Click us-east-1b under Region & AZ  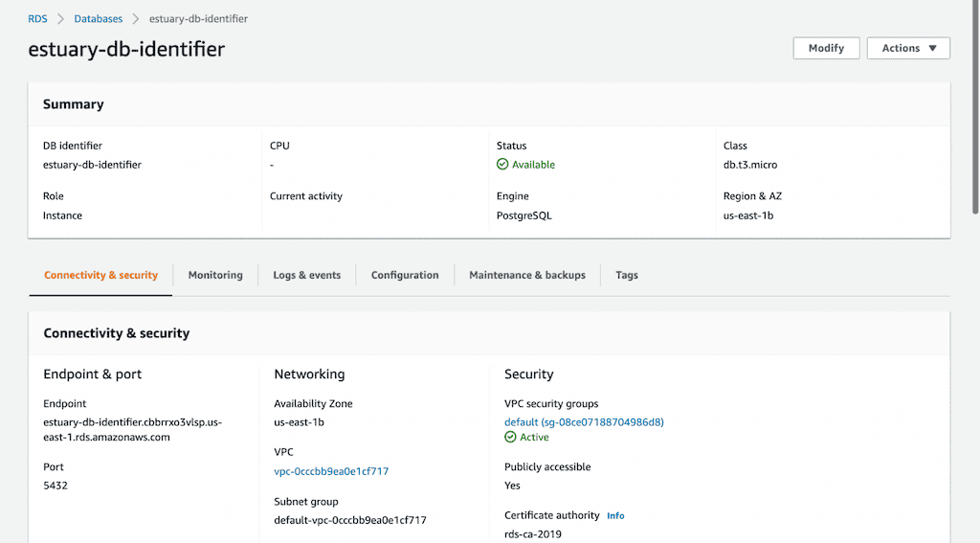pyautogui.click(x=748, y=215)
